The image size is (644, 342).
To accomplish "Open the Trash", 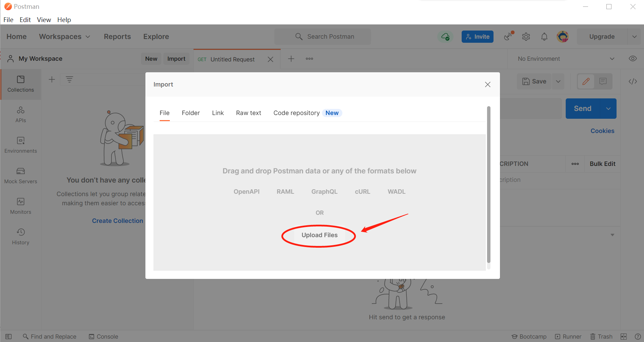I will [x=601, y=336].
